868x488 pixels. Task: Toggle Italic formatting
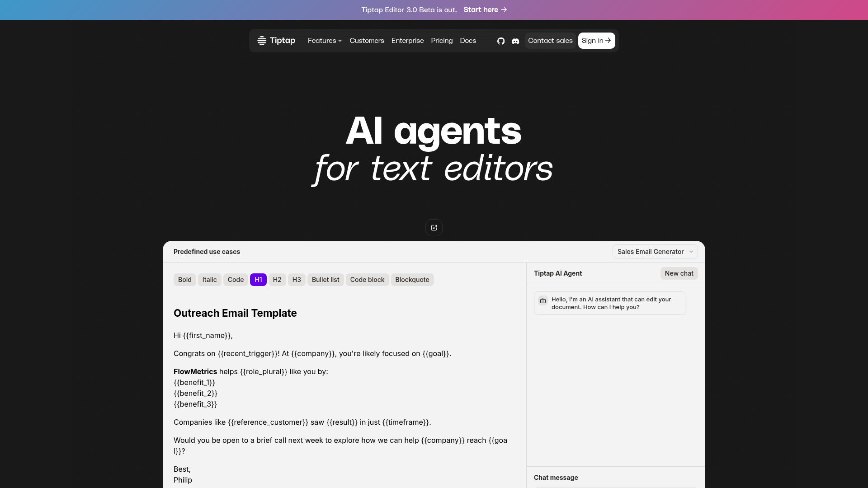(209, 280)
